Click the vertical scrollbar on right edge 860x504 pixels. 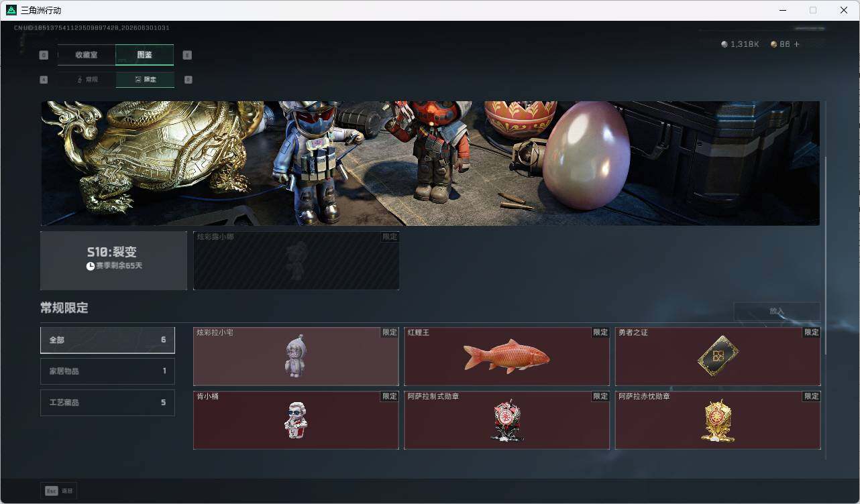(826, 256)
